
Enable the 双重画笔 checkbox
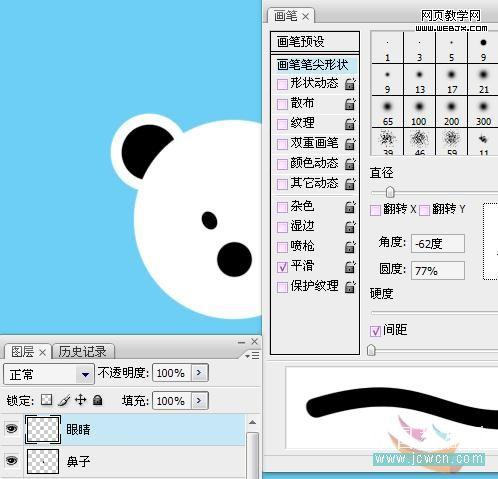click(x=282, y=144)
